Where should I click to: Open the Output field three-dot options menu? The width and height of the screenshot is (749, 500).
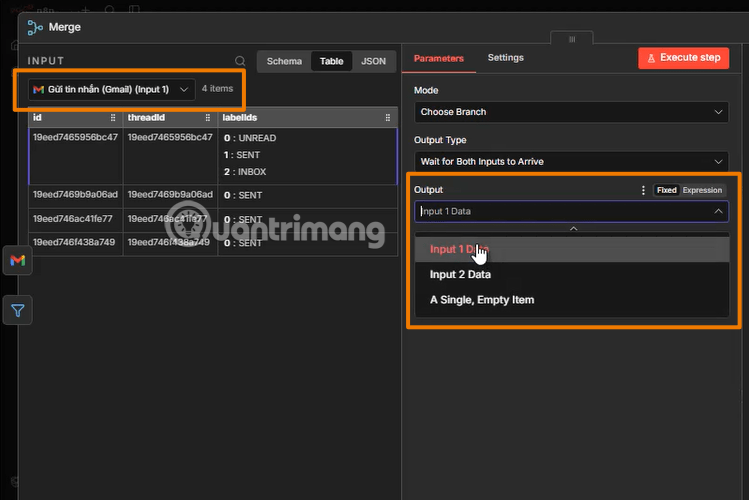pos(643,190)
